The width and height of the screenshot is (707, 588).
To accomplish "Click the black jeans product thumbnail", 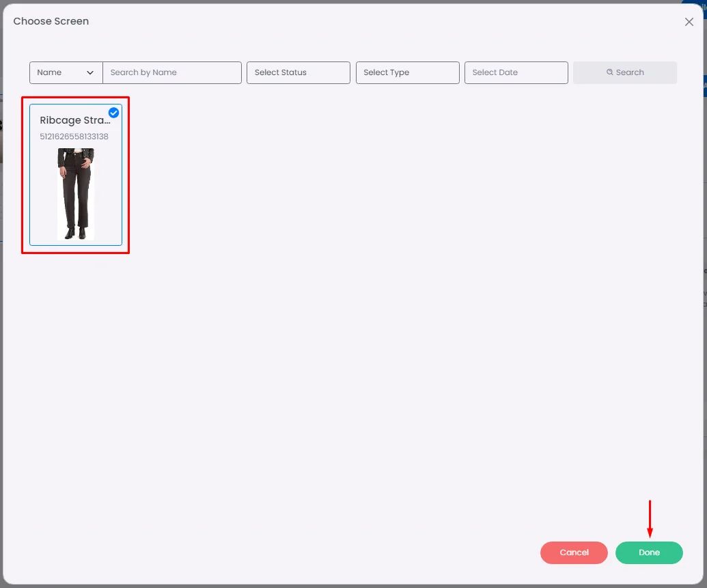I will pos(76,194).
